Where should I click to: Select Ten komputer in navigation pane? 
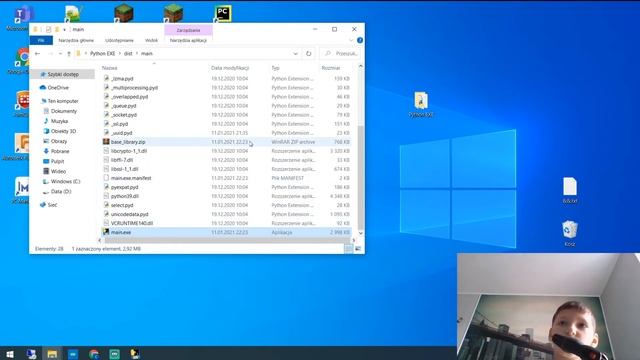pyautogui.click(x=63, y=101)
